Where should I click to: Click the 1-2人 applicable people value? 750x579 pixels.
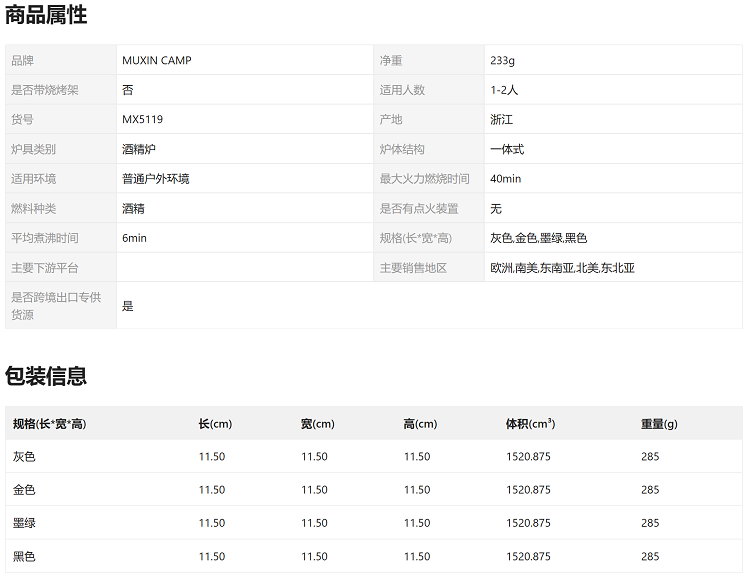[504, 90]
